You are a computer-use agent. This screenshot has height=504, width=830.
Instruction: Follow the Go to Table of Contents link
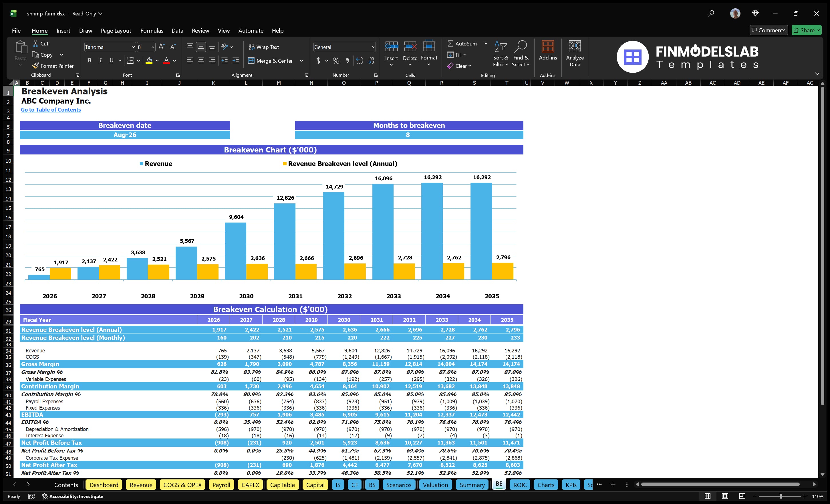51,110
